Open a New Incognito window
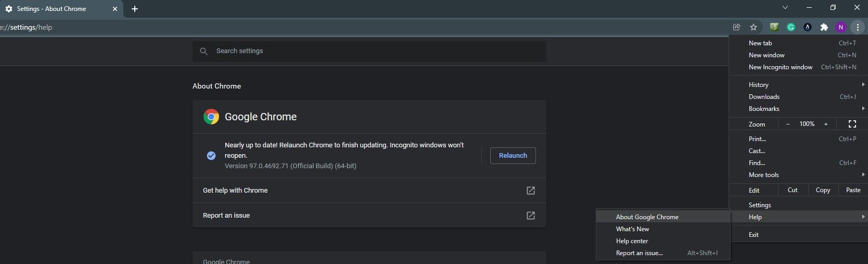The image size is (868, 264). 798,67
